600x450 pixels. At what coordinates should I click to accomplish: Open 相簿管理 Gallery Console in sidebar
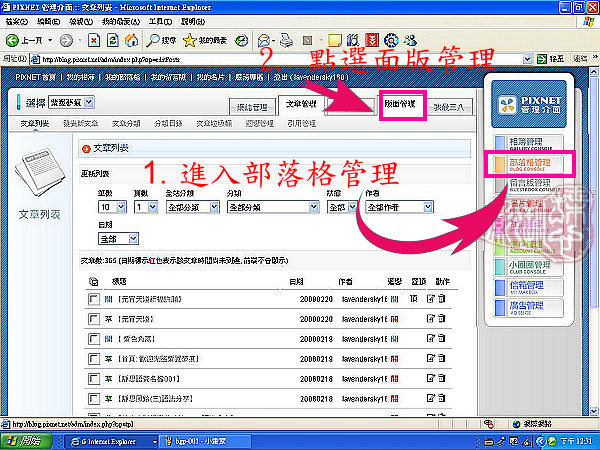528,143
